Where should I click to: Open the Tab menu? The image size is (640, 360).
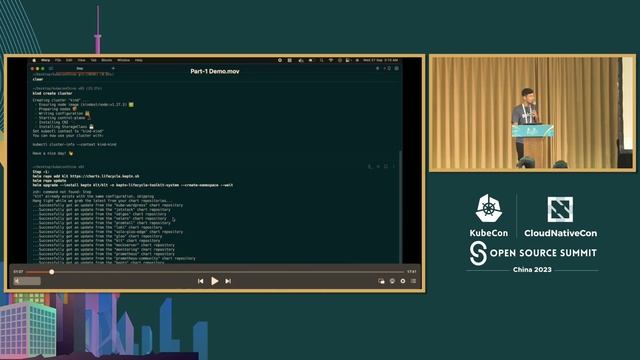click(93, 60)
